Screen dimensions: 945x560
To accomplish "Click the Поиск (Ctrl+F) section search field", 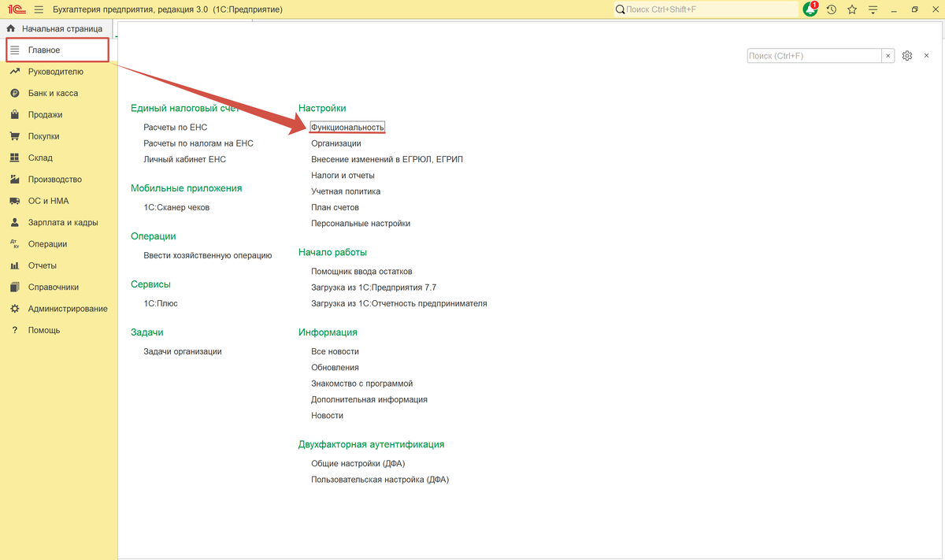I will coord(814,56).
